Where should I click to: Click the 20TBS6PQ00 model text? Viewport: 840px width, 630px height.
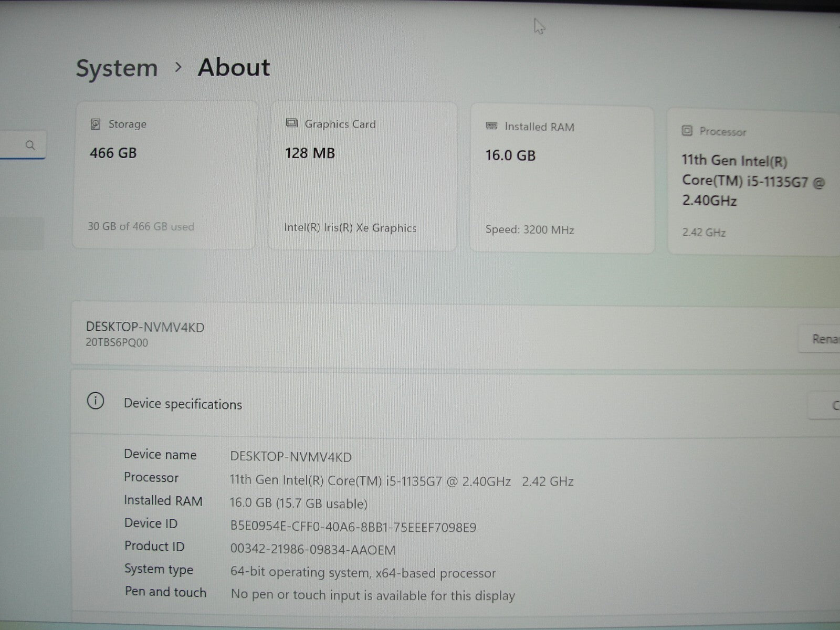tap(117, 343)
